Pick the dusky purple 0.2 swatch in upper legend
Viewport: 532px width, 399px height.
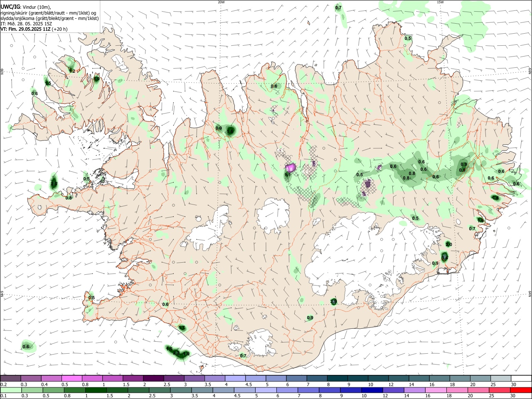point(10,379)
